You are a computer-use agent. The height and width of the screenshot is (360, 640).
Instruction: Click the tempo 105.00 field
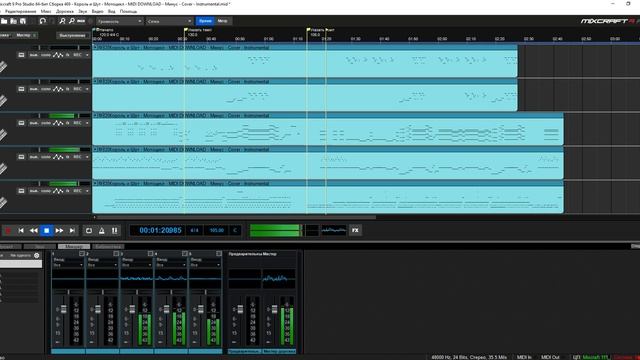(x=216, y=231)
